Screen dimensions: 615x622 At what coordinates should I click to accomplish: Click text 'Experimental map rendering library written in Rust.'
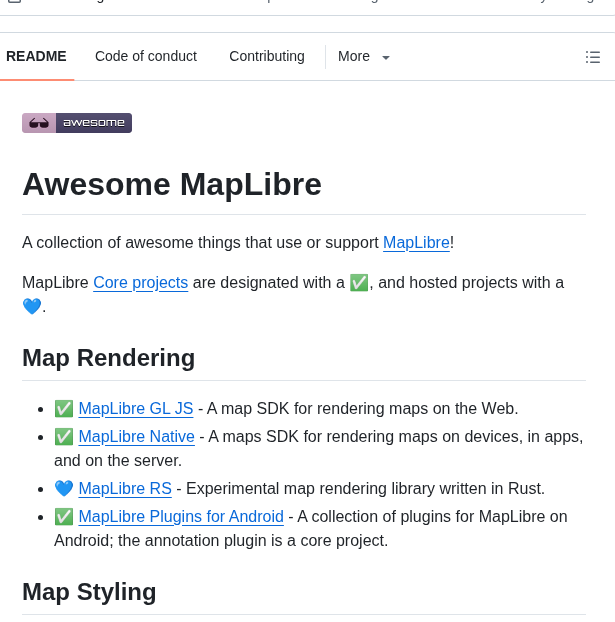click(x=365, y=489)
